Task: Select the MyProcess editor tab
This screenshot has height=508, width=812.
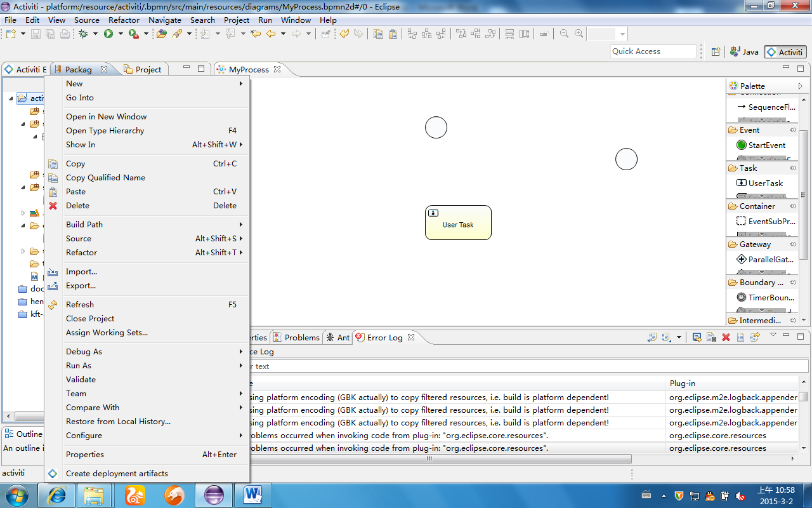Action: (x=249, y=69)
